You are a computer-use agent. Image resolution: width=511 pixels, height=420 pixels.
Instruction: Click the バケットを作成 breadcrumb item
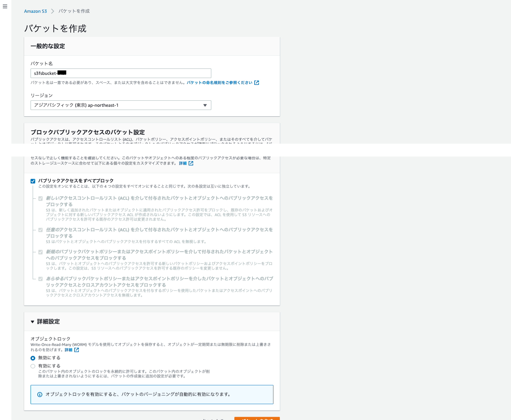pos(74,11)
